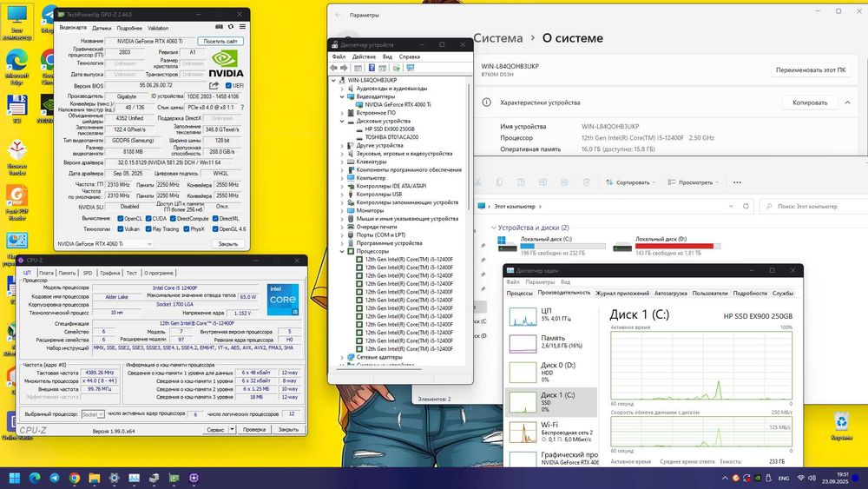Click the update driver icon in Device Manager toolbar

point(397,68)
